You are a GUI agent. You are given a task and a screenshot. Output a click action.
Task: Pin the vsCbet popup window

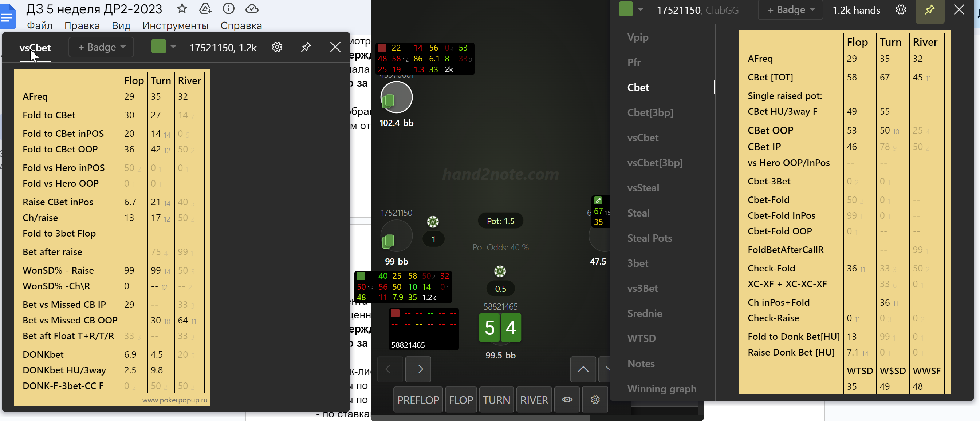click(x=306, y=47)
